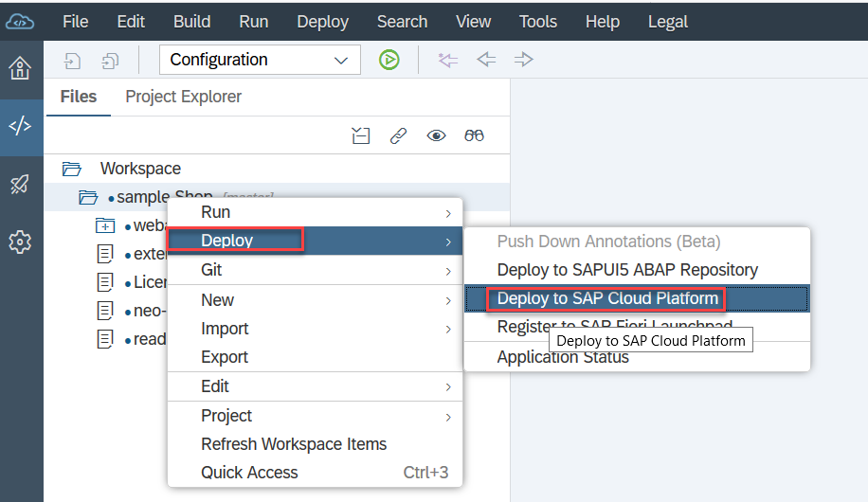Screen dimensions: 868x502
Task: Navigate back with left arrow icon
Action: point(486,60)
